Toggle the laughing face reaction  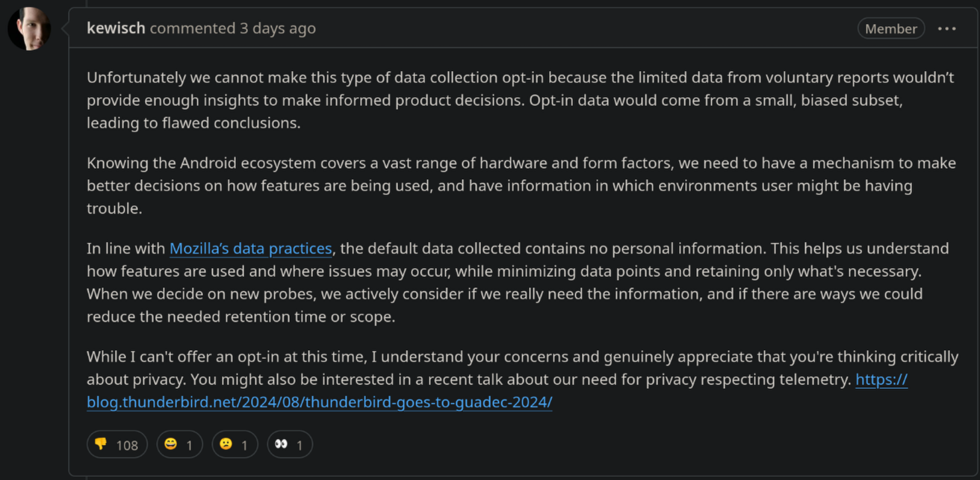(179, 445)
